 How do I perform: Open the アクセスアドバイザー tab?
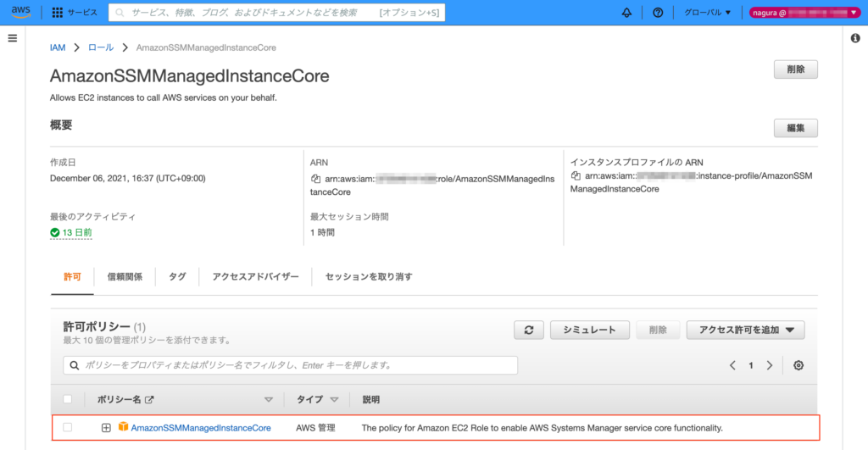coord(255,277)
